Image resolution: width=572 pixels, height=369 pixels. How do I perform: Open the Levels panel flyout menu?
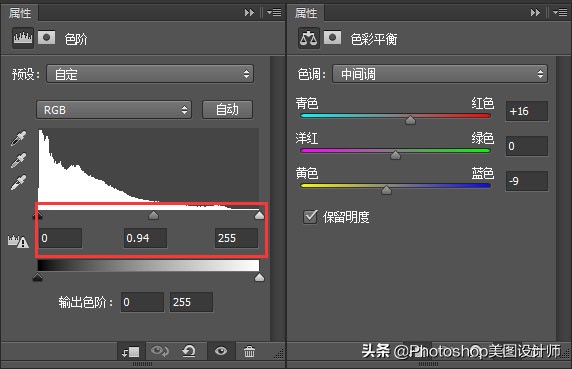[x=274, y=13]
